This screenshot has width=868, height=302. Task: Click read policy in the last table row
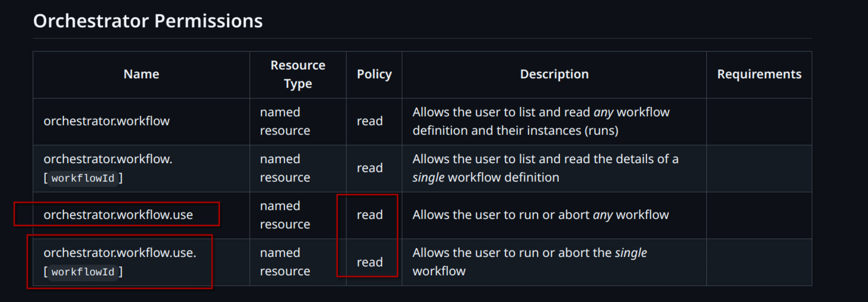click(x=370, y=262)
